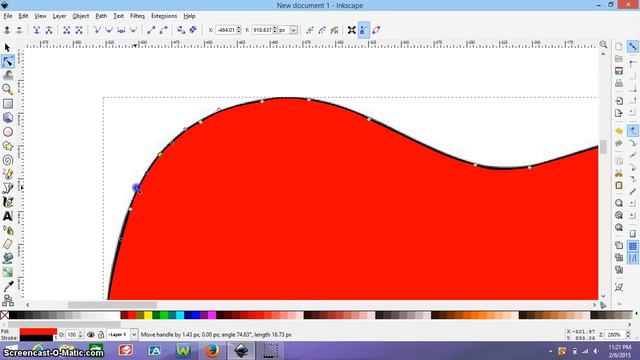Screen dimensions: 640x360
Task: Click the Print document icon
Action: click(x=619, y=83)
